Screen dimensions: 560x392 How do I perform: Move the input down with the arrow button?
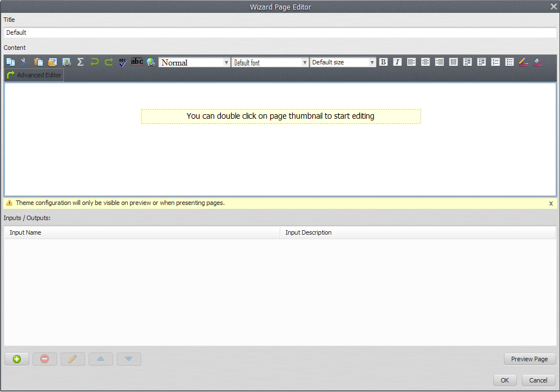click(129, 359)
